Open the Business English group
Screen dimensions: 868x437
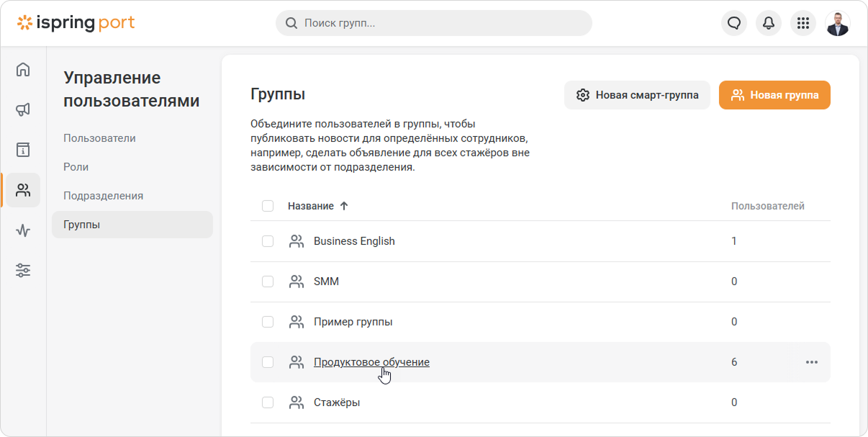tap(354, 241)
